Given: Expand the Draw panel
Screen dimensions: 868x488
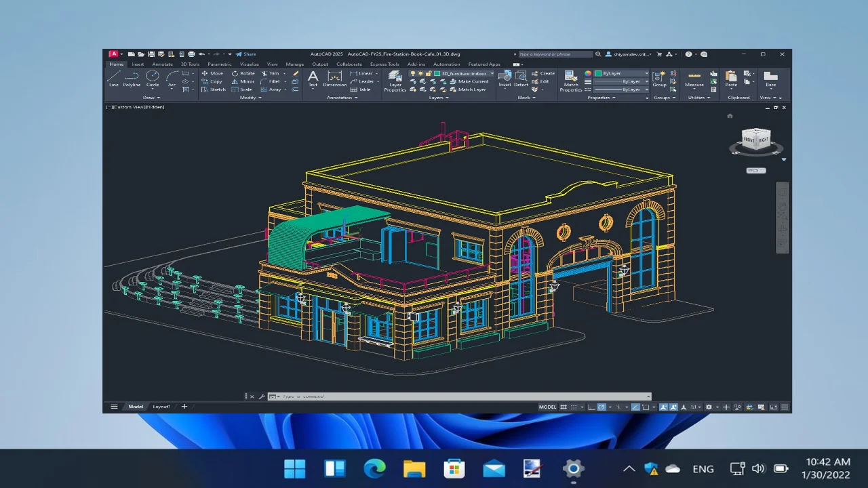Looking at the screenshot, I should click(151, 98).
